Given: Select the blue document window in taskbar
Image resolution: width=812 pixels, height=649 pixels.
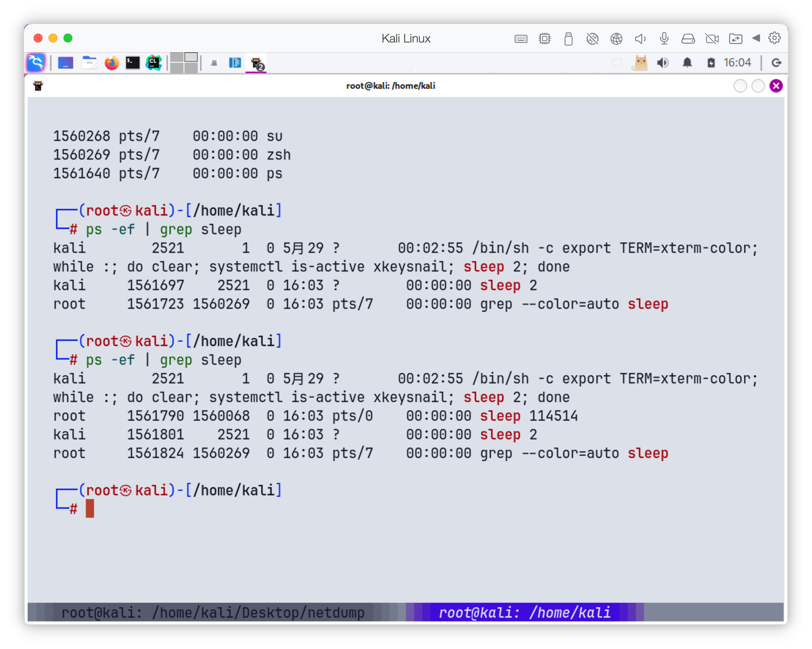Looking at the screenshot, I should coord(235,63).
